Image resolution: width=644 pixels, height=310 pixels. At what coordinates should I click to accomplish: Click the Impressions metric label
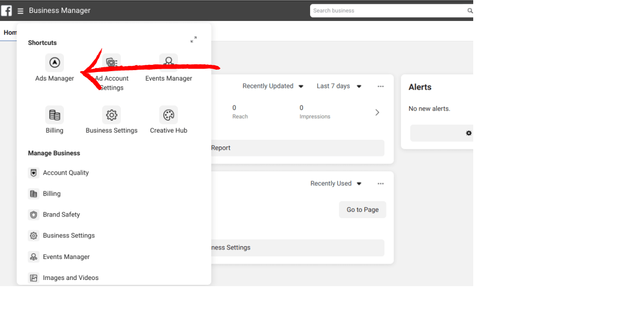pyautogui.click(x=315, y=116)
